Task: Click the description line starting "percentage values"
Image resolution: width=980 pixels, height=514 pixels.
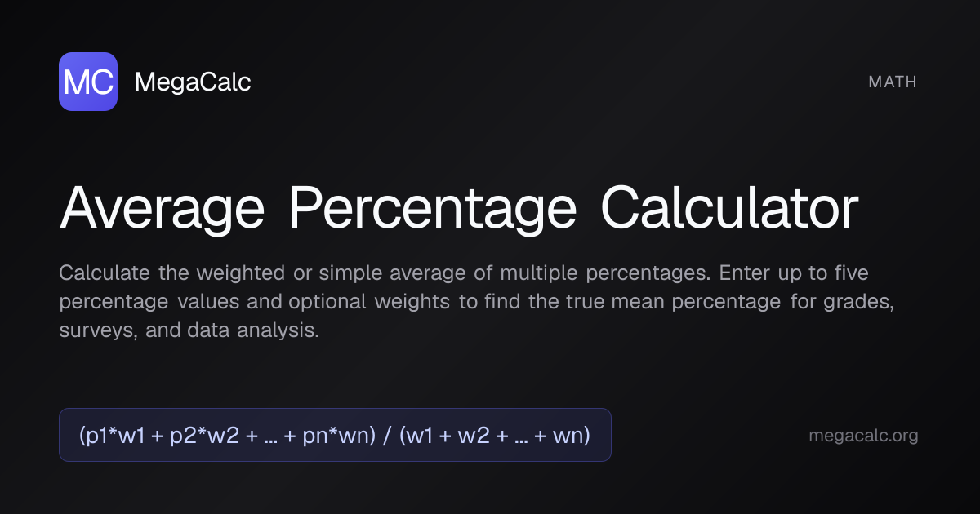Action: click(x=477, y=301)
